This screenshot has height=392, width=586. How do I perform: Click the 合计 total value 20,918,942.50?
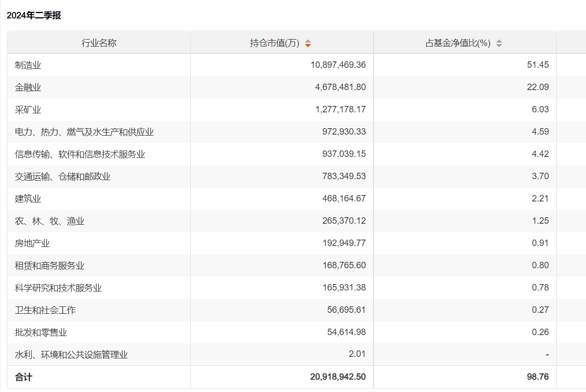pyautogui.click(x=338, y=377)
